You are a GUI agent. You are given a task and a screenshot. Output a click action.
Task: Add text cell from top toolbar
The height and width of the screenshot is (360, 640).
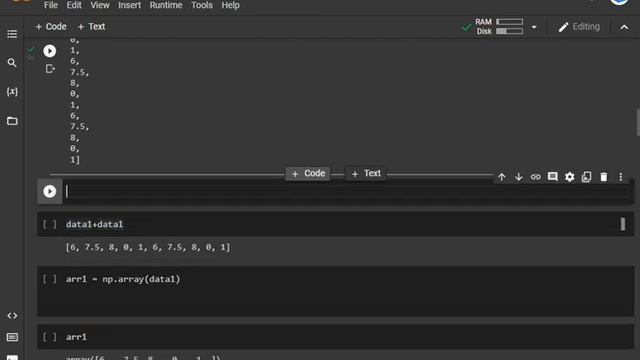point(91,27)
